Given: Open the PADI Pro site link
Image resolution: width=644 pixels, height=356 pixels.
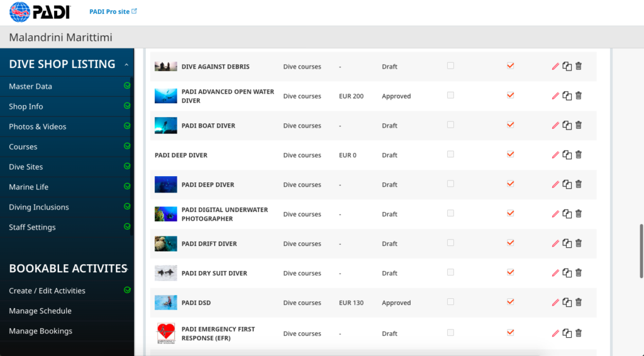Looking at the screenshot, I should (x=113, y=11).
